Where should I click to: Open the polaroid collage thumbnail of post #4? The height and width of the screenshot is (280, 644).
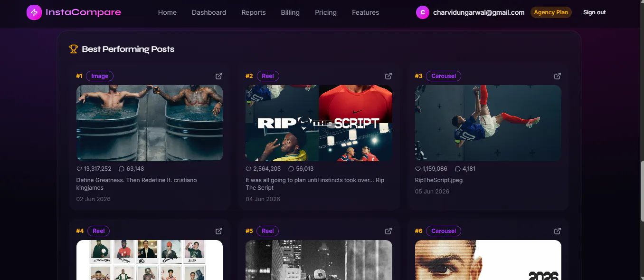pyautogui.click(x=150, y=260)
